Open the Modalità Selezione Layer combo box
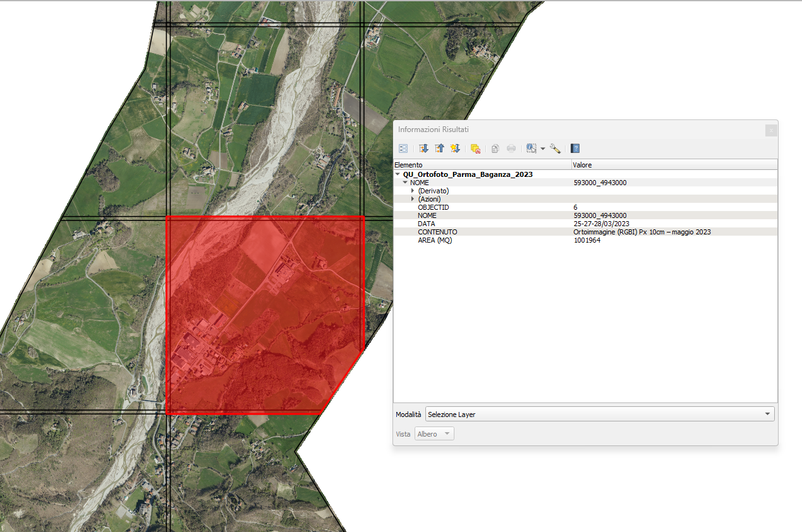802x532 pixels. (599, 414)
